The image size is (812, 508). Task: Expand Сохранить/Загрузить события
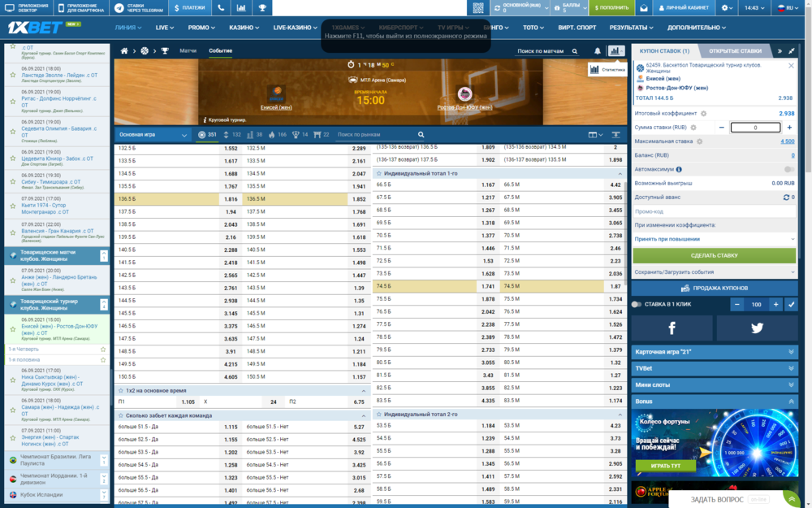pyautogui.click(x=714, y=272)
